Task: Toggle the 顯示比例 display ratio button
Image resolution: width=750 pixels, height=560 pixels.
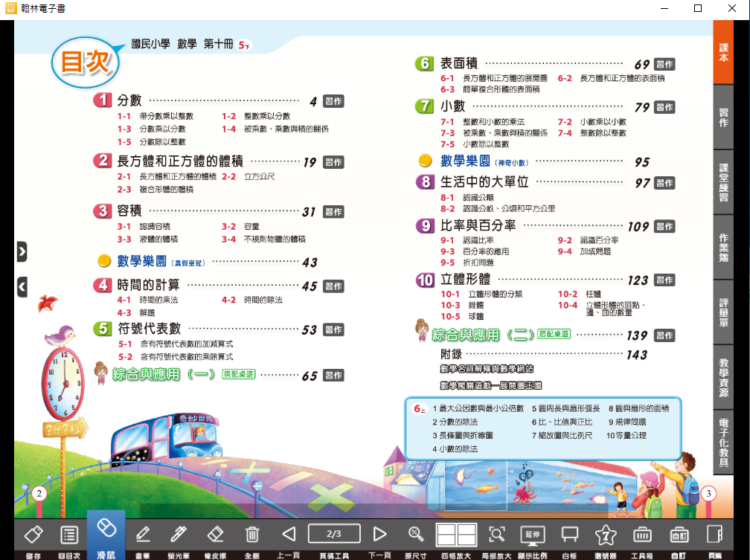Action: pyautogui.click(x=533, y=534)
